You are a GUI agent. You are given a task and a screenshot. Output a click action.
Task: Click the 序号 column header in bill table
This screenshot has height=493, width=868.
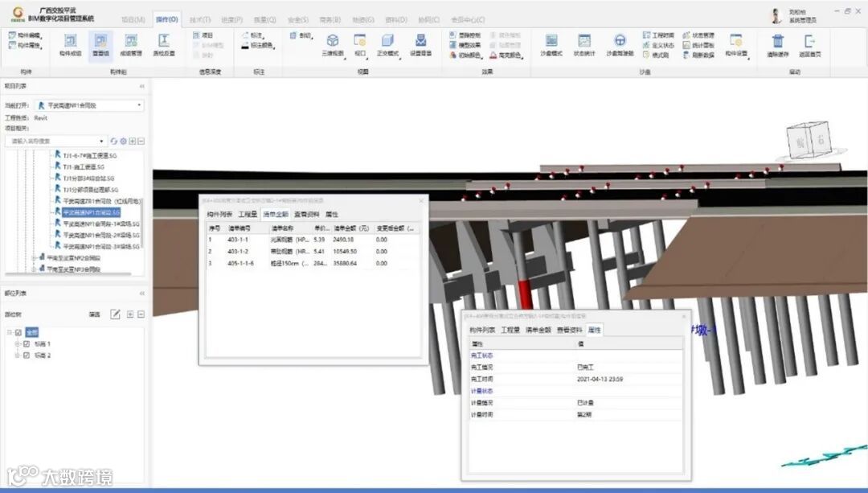(215, 228)
